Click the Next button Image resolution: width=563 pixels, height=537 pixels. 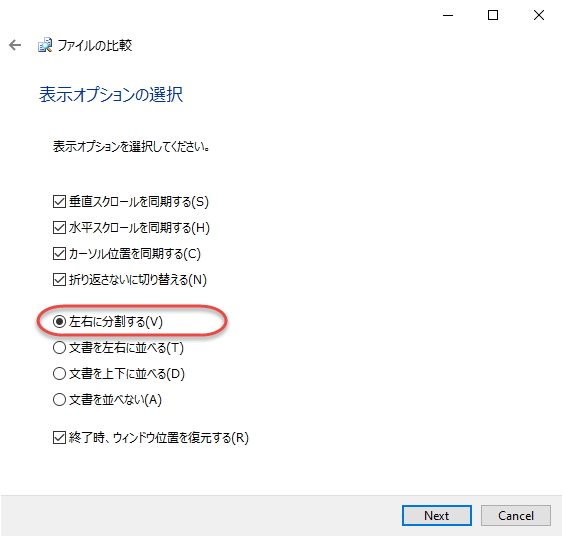437,515
